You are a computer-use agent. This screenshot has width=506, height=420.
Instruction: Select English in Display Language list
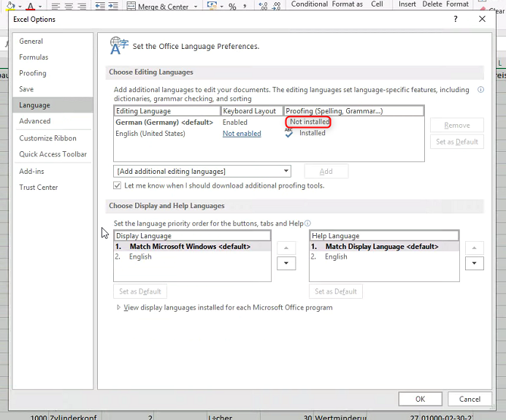pos(193,257)
